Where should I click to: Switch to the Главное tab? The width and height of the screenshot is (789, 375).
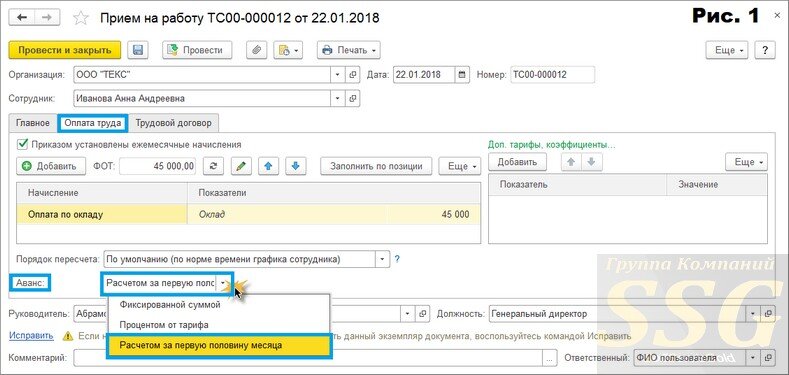coord(33,123)
